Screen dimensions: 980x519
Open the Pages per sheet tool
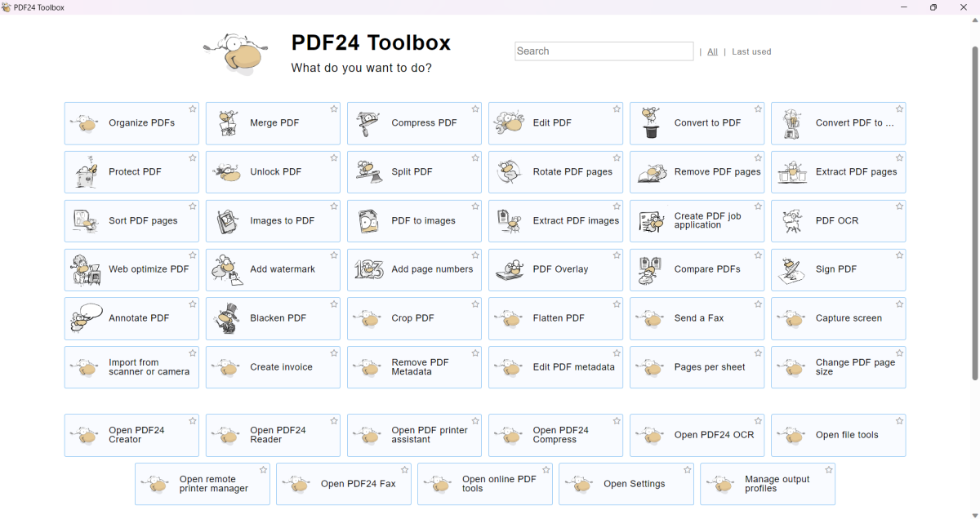697,367
